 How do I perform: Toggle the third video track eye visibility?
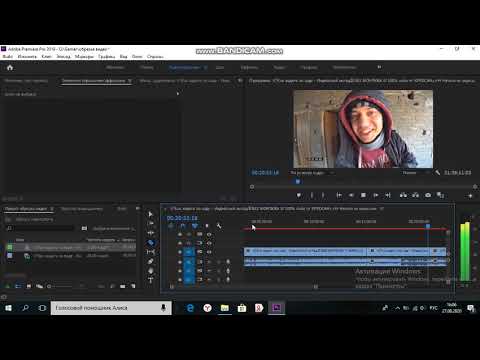click(209, 252)
